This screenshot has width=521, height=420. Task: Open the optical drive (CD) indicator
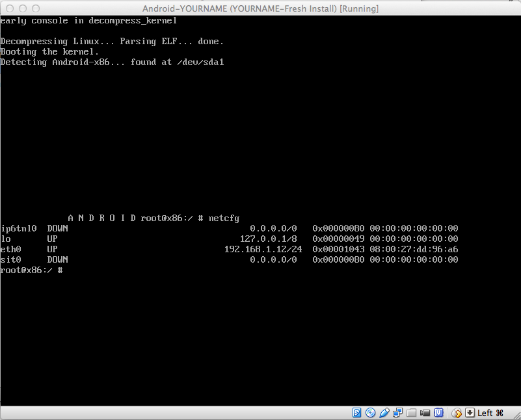(x=371, y=413)
